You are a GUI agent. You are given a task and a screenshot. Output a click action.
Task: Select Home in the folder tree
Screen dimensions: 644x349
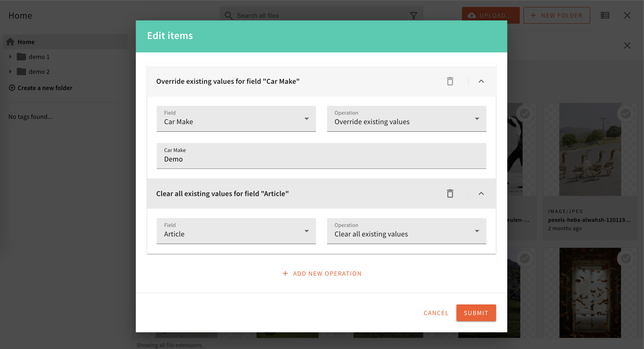tap(26, 42)
